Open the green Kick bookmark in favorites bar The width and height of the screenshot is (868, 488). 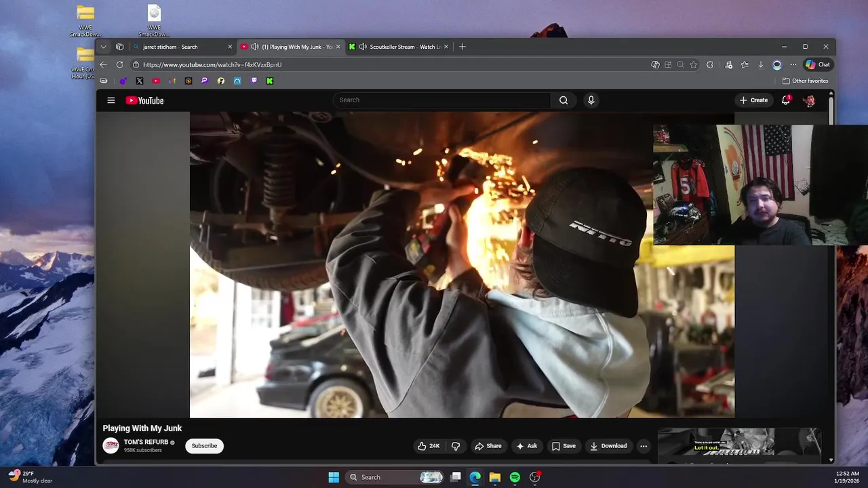270,81
